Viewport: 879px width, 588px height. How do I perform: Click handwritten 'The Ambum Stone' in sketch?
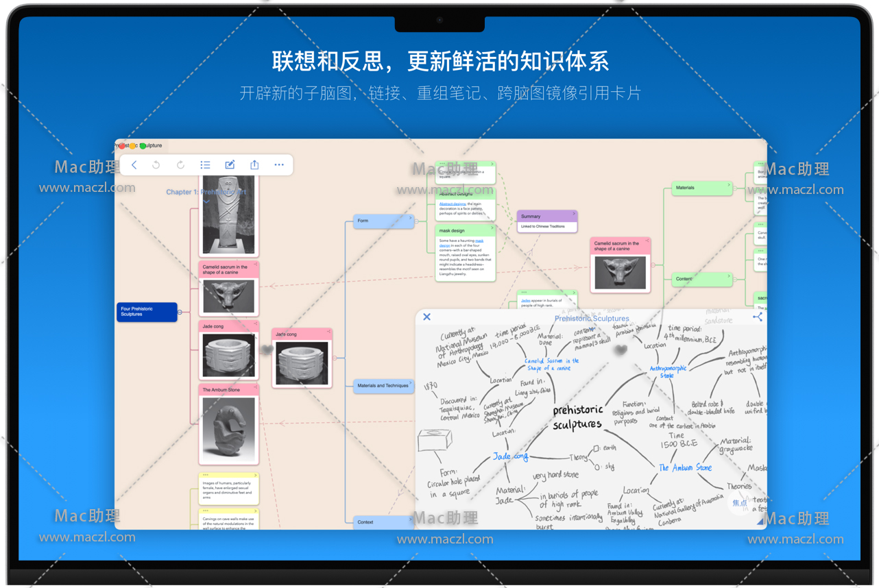[x=685, y=467]
